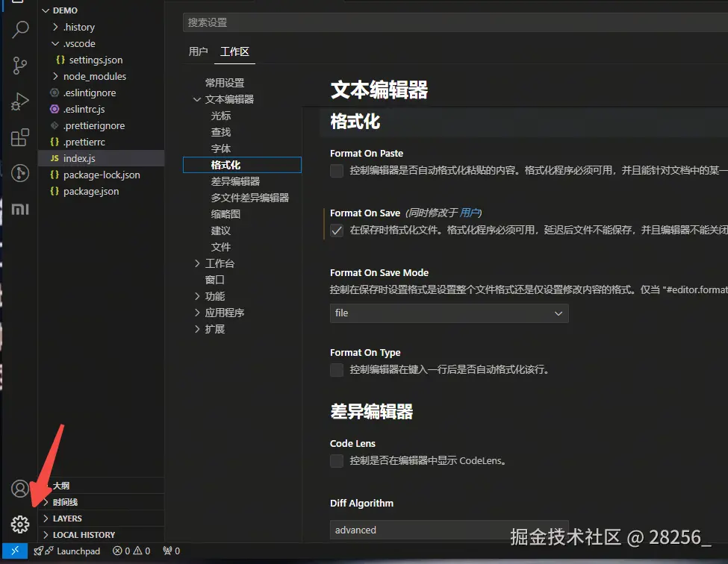Image resolution: width=728 pixels, height=564 pixels.
Task: Select 文件 in settings tree
Action: (220, 247)
